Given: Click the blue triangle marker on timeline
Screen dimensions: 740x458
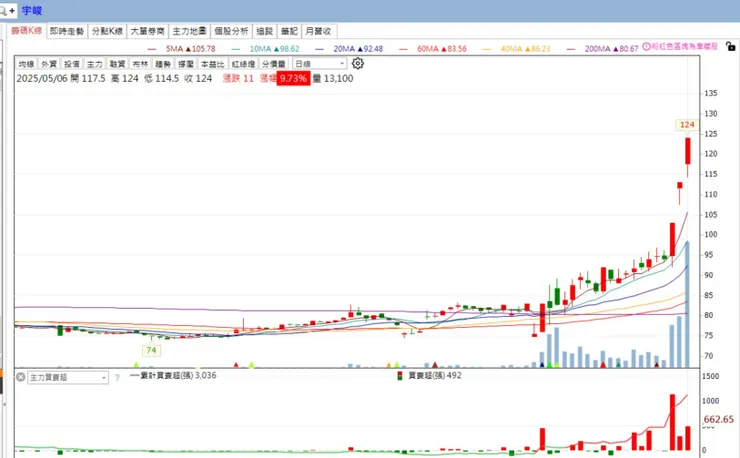Looking at the screenshot, I should click(x=542, y=365).
